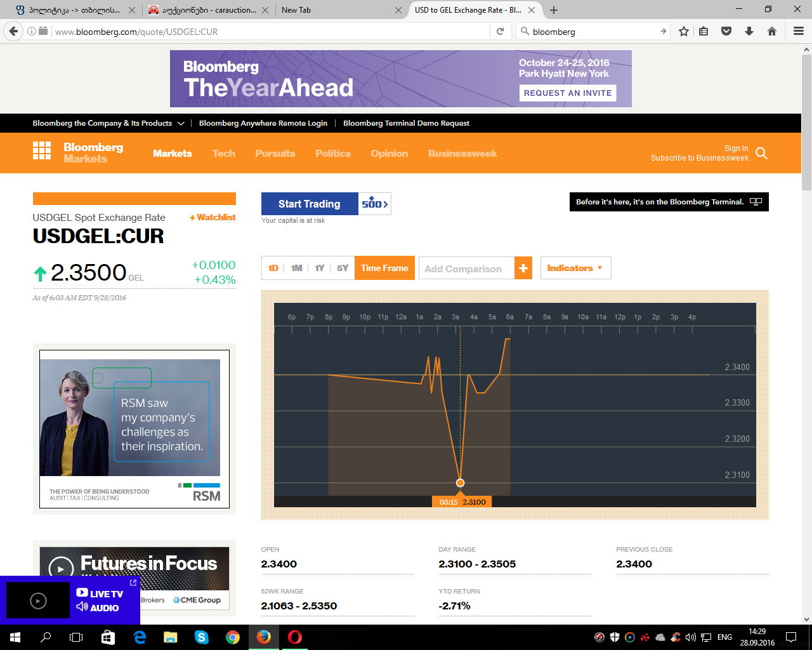Select the 5Y chart range
812x650 pixels.
coord(343,268)
